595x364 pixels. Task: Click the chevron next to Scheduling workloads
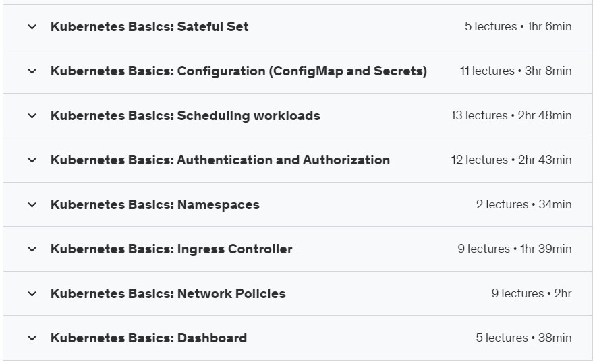(32, 116)
